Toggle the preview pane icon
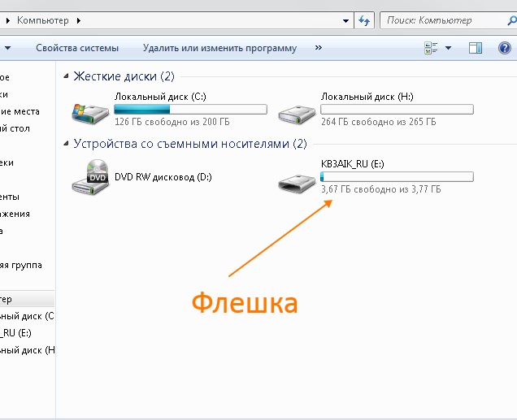The width and height of the screenshot is (517, 420). tap(475, 48)
